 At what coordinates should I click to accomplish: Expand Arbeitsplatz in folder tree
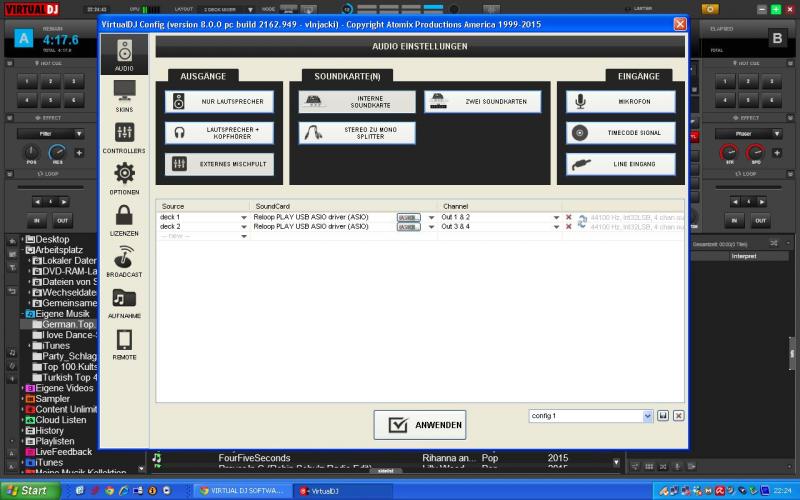click(23, 250)
